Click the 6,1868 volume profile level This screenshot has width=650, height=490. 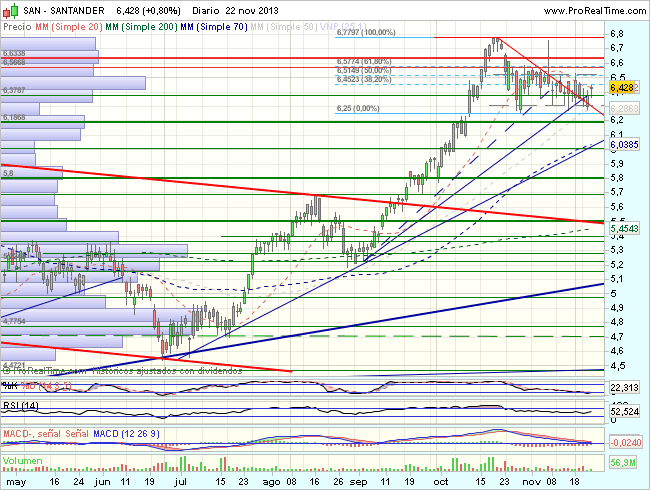pos(14,118)
